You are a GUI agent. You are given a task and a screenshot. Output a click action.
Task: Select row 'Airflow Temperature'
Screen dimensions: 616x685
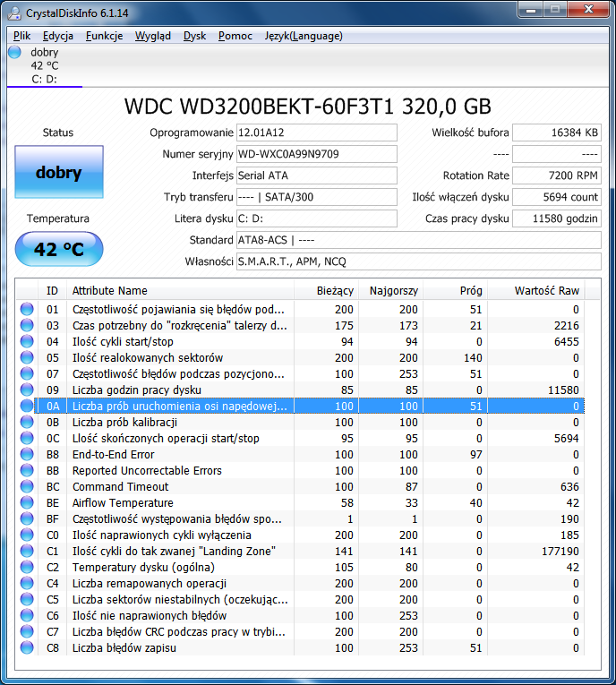click(x=300, y=502)
